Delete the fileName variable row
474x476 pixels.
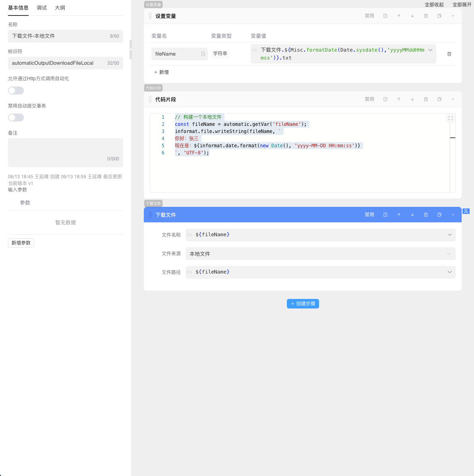coord(449,54)
